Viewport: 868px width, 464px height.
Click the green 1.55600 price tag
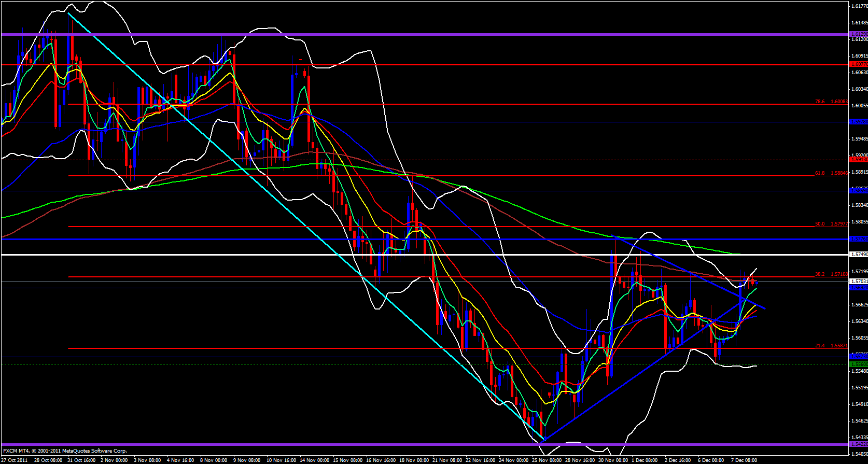(859, 364)
